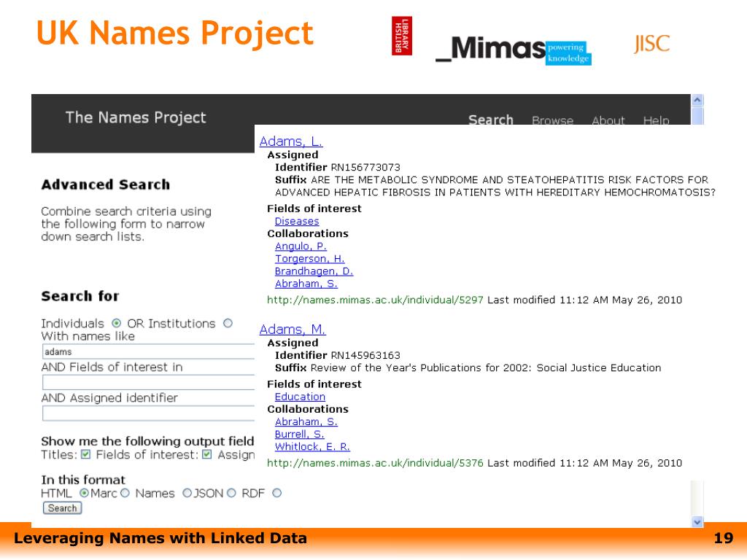Choose Names output format

tap(187, 493)
